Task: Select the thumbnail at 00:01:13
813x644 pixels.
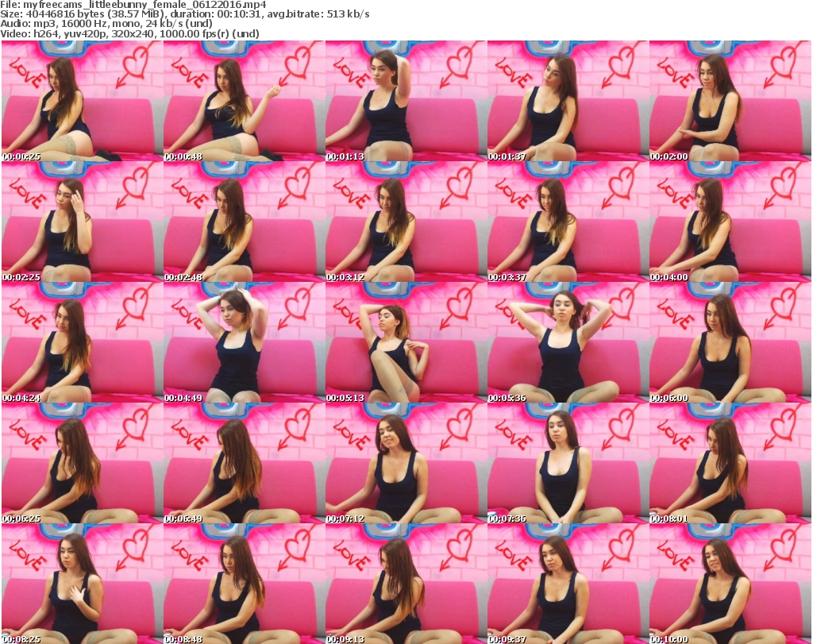Action: point(406,101)
